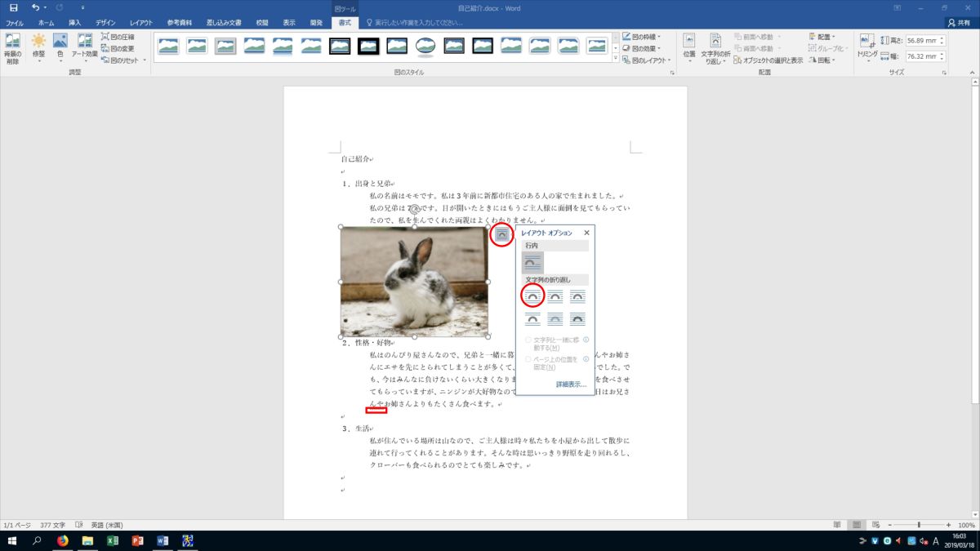The image size is (980, 551).
Task: Collapse the ribbon with the arrow
Action: 973,73
